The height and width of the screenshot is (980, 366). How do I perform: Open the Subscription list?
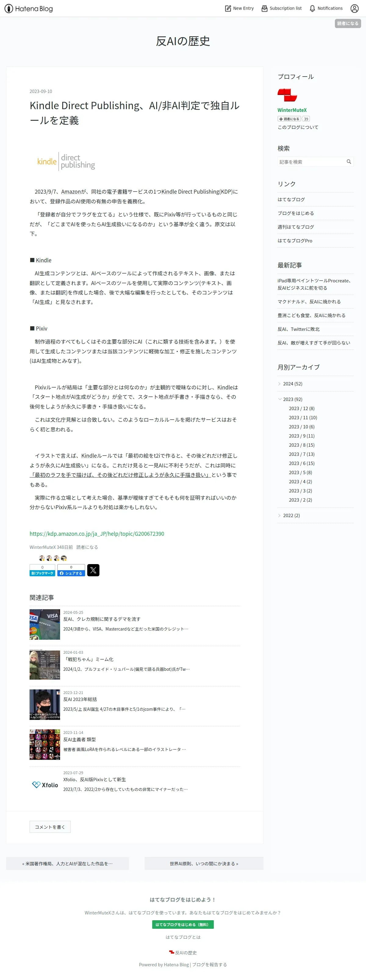(282, 8)
